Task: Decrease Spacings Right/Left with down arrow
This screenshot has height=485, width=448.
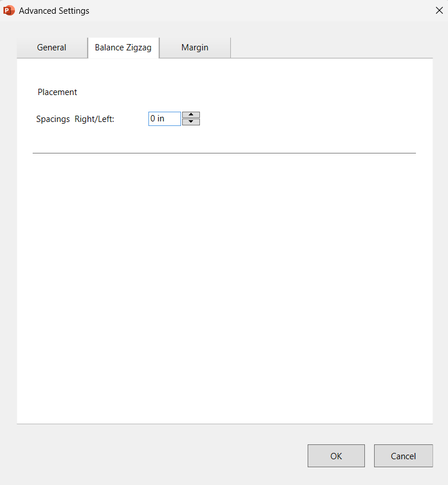Action: click(191, 122)
